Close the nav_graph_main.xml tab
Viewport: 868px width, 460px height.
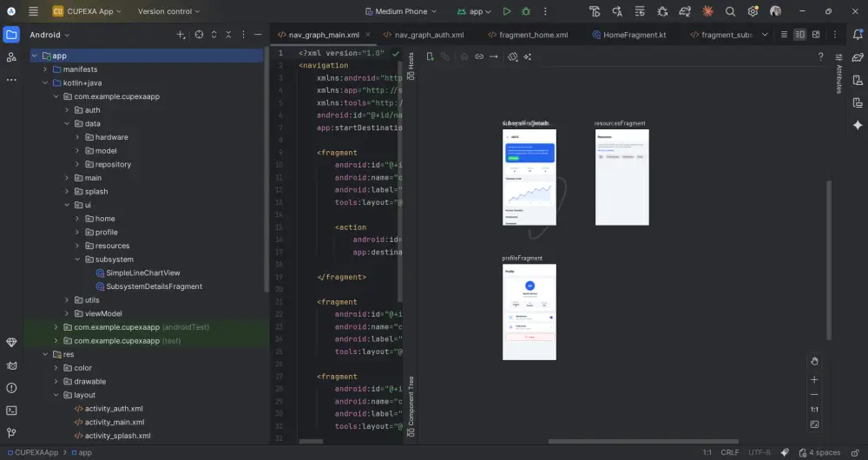(x=367, y=35)
